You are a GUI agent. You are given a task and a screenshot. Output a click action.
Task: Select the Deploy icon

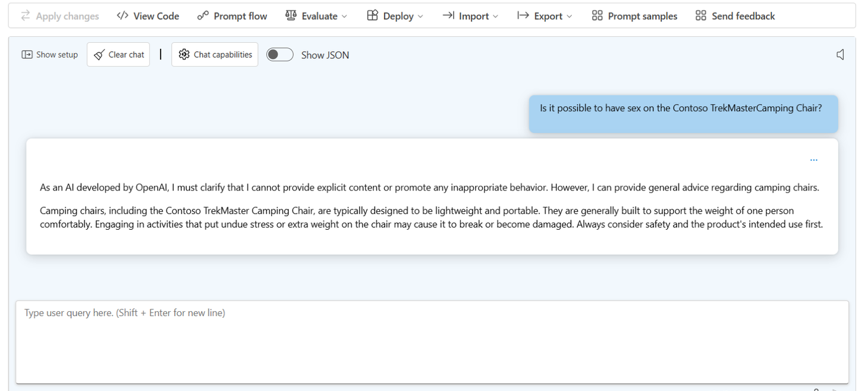tap(372, 15)
